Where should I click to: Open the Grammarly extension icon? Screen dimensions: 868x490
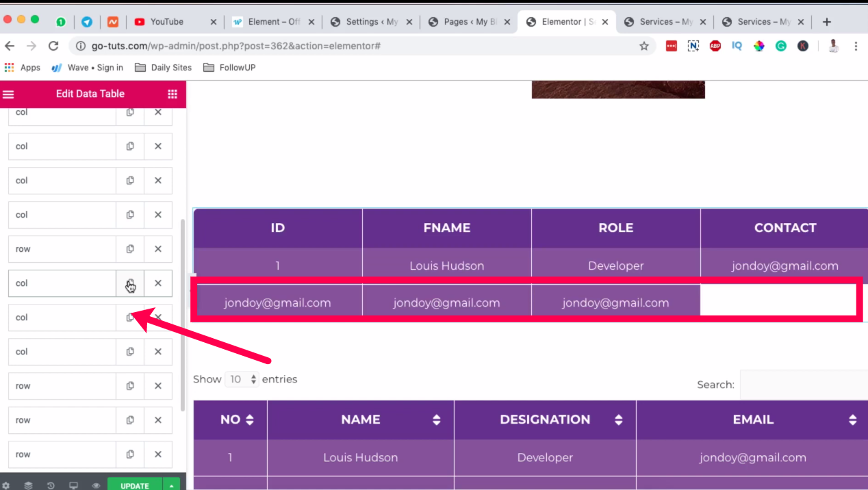781,46
